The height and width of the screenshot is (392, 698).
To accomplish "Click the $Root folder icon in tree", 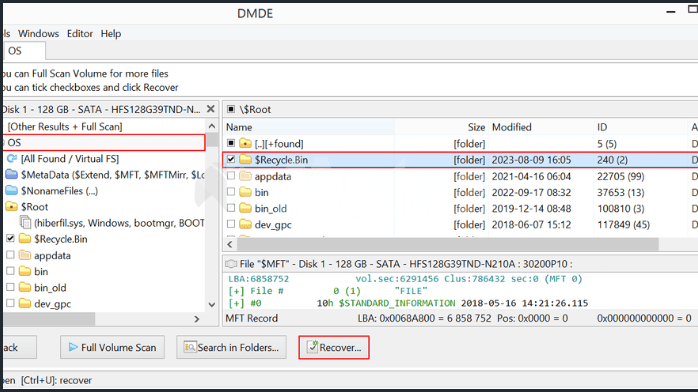I will point(11,206).
